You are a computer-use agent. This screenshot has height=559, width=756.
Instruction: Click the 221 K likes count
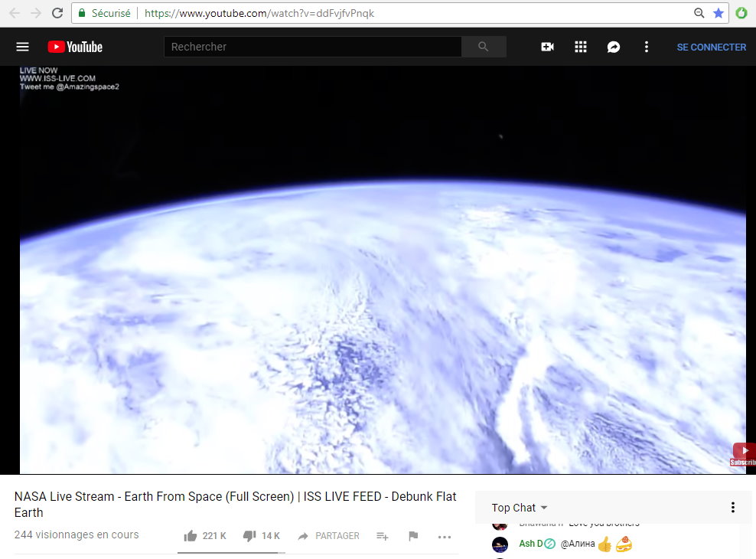coord(214,536)
